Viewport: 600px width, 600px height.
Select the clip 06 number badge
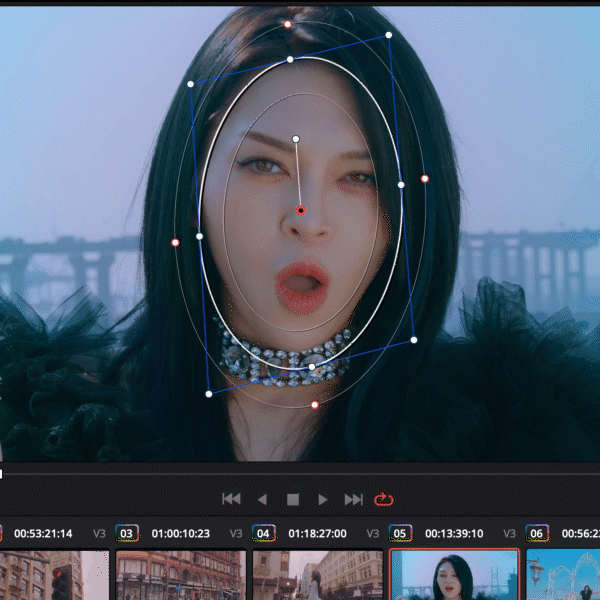point(537,533)
